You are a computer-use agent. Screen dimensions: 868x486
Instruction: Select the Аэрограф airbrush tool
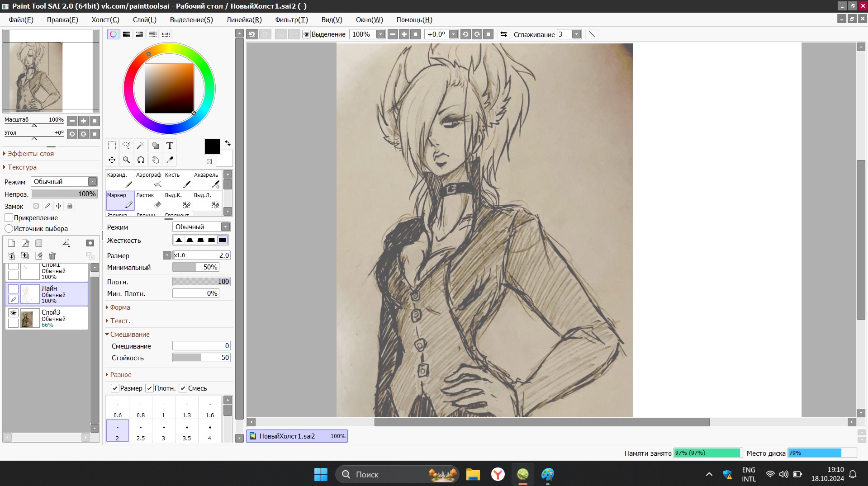pos(149,180)
